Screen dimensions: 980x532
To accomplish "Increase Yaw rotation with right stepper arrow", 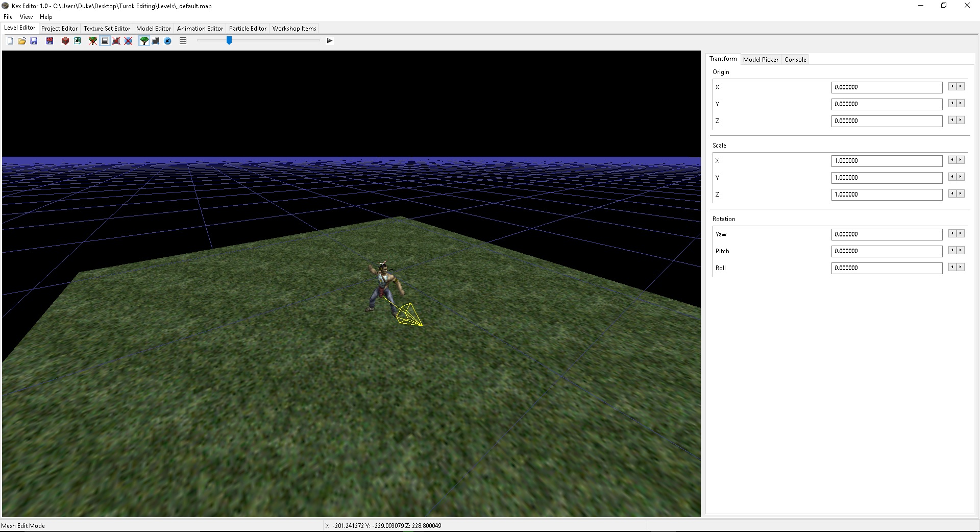I will pos(961,233).
